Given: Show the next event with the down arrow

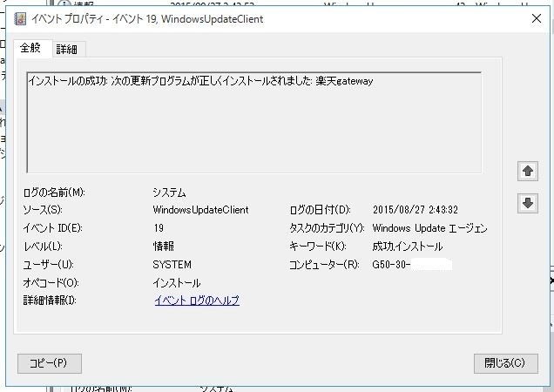Looking at the screenshot, I should pyautogui.click(x=528, y=203).
